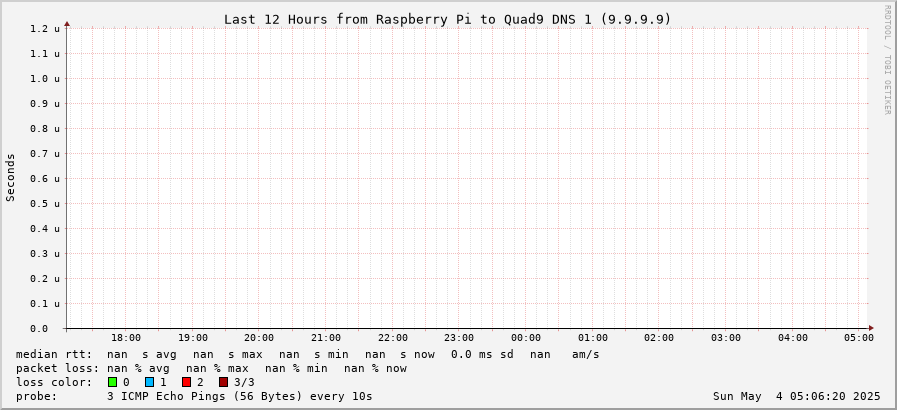Image resolution: width=897 pixels, height=410 pixels.
Task: Click the 01:00 time axis label
Action: pos(593,338)
